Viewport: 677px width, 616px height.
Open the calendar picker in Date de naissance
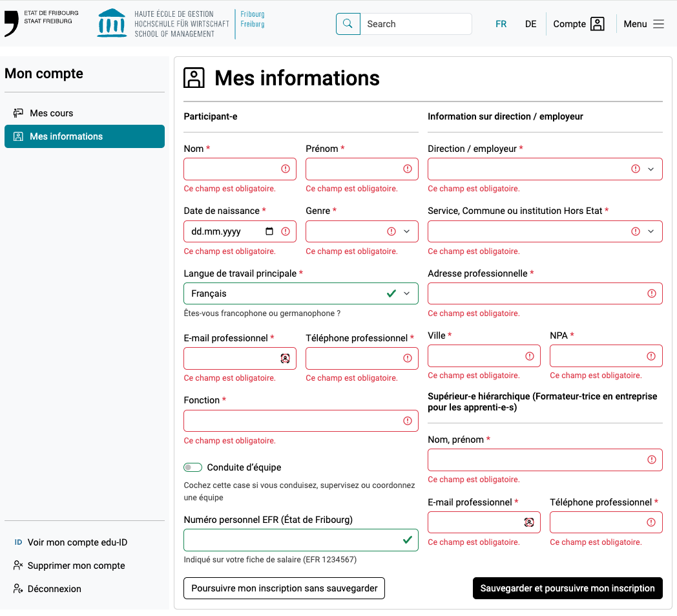pos(269,231)
